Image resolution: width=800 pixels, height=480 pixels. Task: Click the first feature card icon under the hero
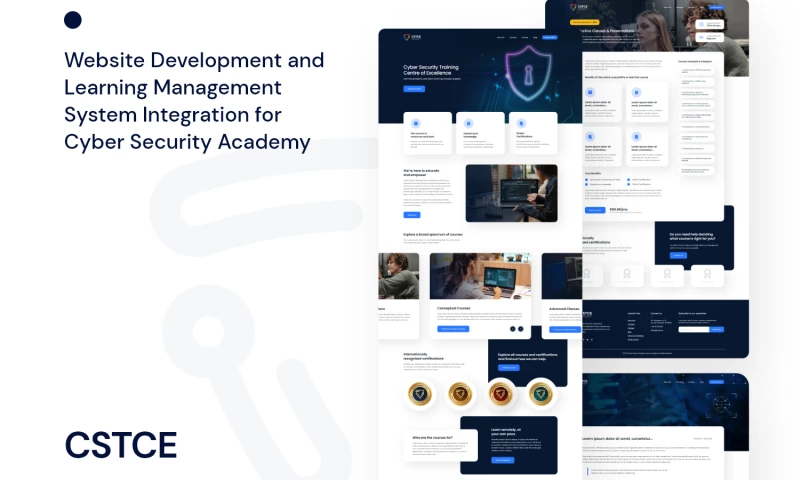pos(416,123)
